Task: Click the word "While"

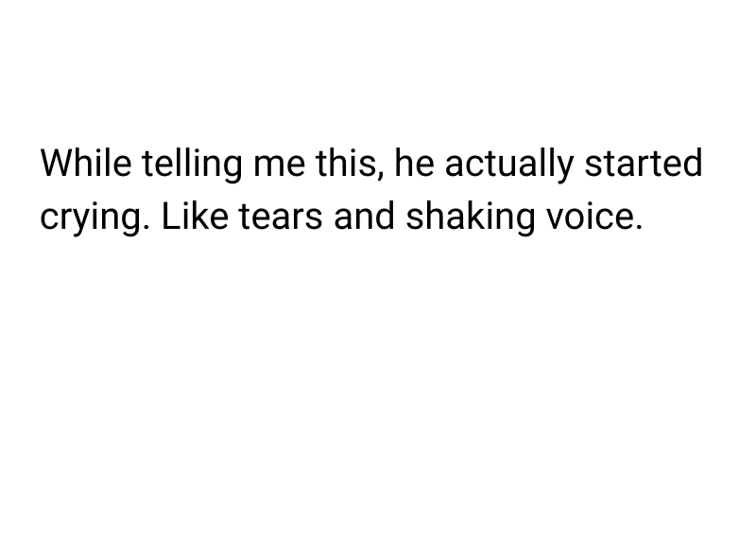Action: [x=86, y=164]
